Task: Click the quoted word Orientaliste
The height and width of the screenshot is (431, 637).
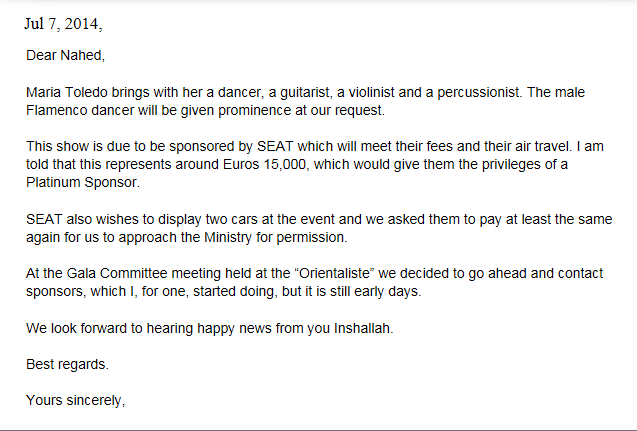Action: (x=334, y=273)
